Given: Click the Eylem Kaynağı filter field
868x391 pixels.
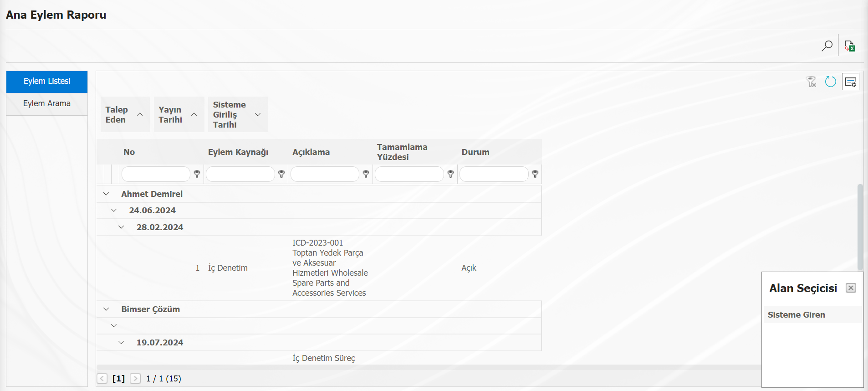Looking at the screenshot, I should tap(240, 174).
